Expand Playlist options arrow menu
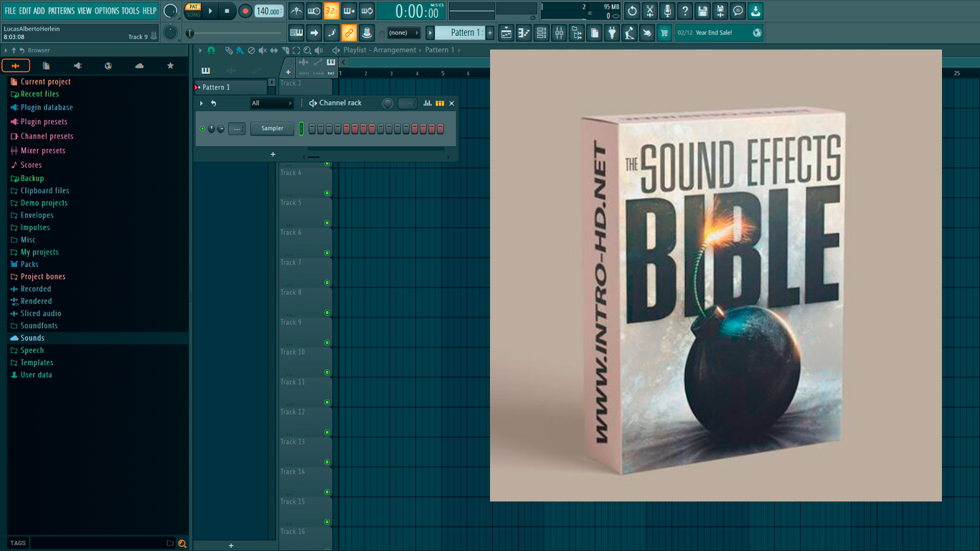The height and width of the screenshot is (551, 980). (200, 50)
